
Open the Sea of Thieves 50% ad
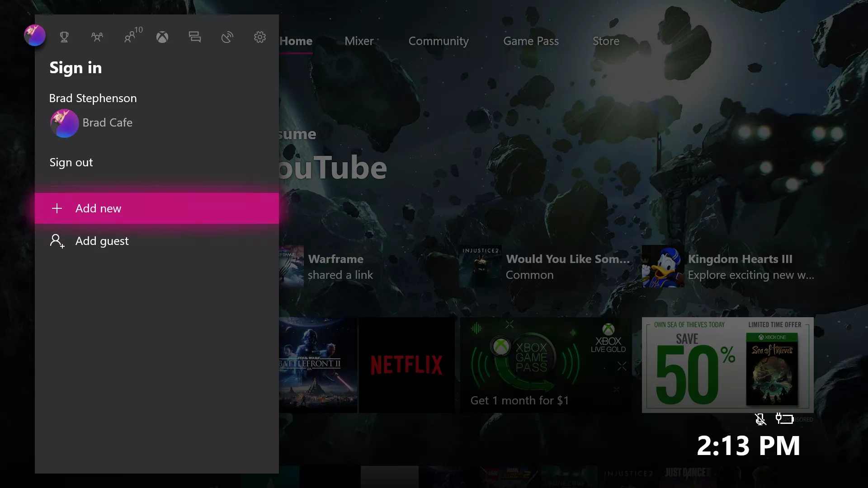pos(728,365)
